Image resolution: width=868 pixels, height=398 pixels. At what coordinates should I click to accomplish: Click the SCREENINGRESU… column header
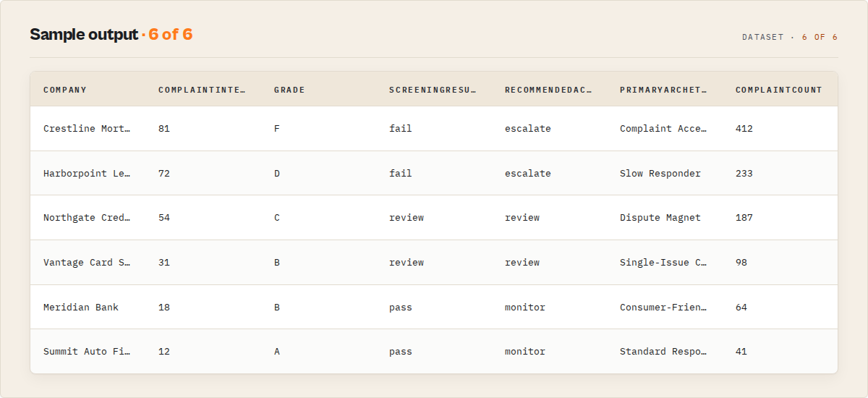tap(433, 90)
